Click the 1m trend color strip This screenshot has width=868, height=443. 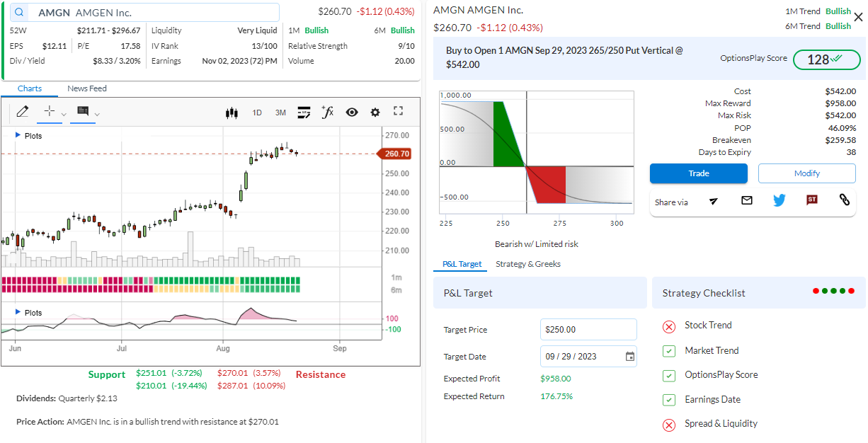pos(151,280)
